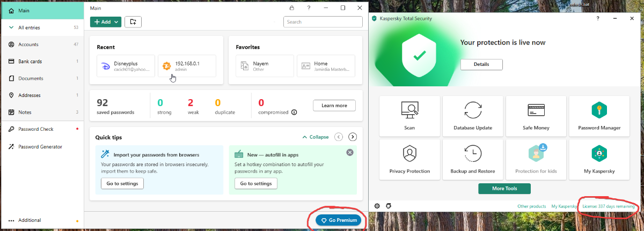
Task: Open the Password Generator tool
Action: (42, 147)
